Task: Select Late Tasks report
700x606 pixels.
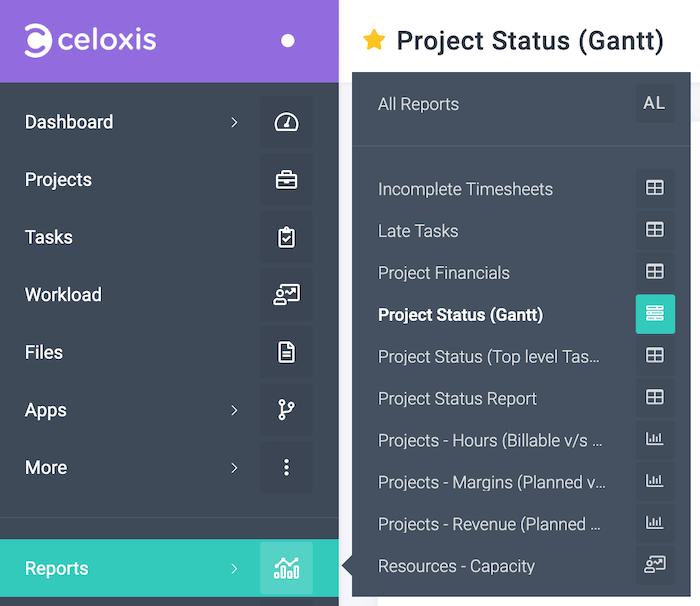Action: coord(418,231)
